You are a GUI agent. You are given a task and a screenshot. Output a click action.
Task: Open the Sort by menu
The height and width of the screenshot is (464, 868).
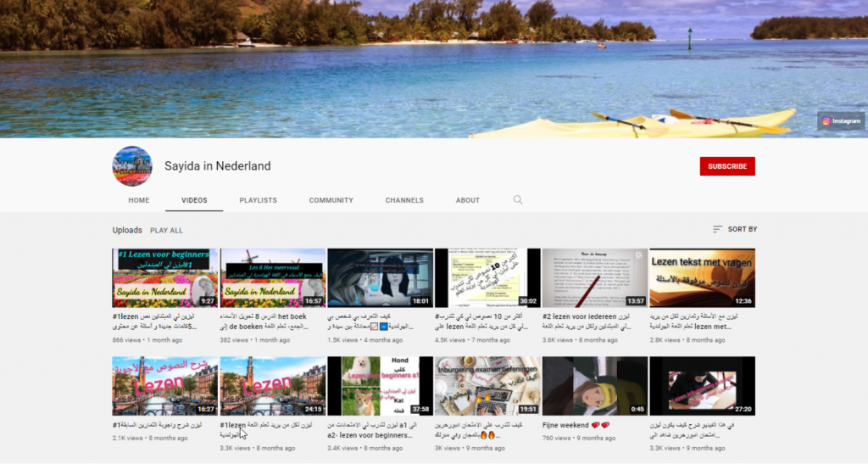(735, 229)
